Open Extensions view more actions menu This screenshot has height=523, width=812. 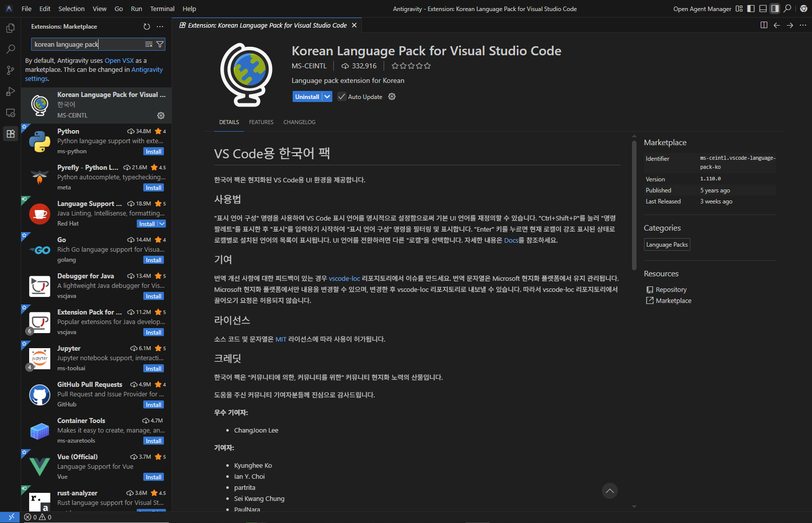[160, 27]
